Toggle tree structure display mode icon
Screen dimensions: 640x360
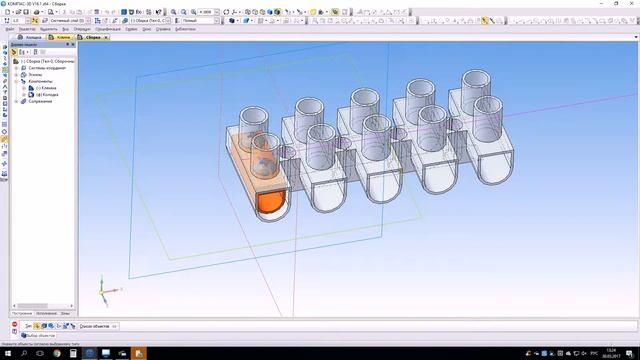coord(14,52)
